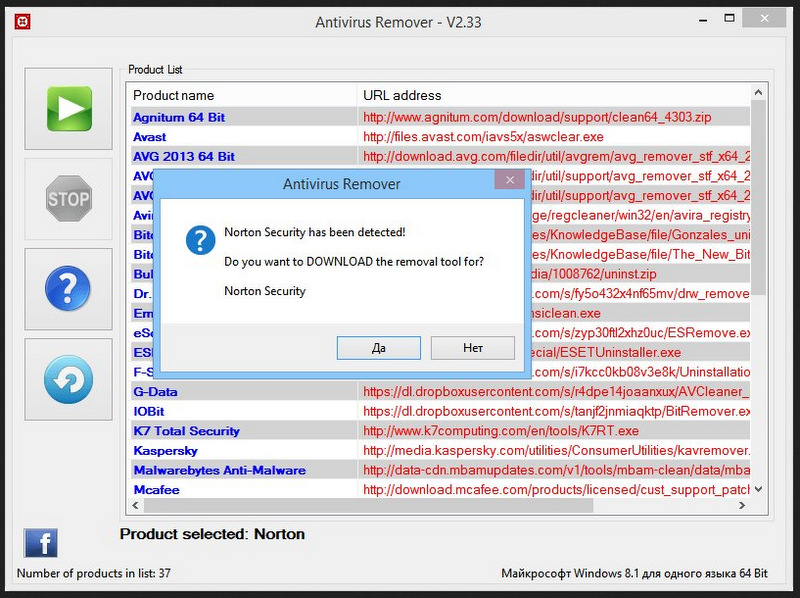
Task: Click the drw_remove dropbox URL
Action: 641,294
